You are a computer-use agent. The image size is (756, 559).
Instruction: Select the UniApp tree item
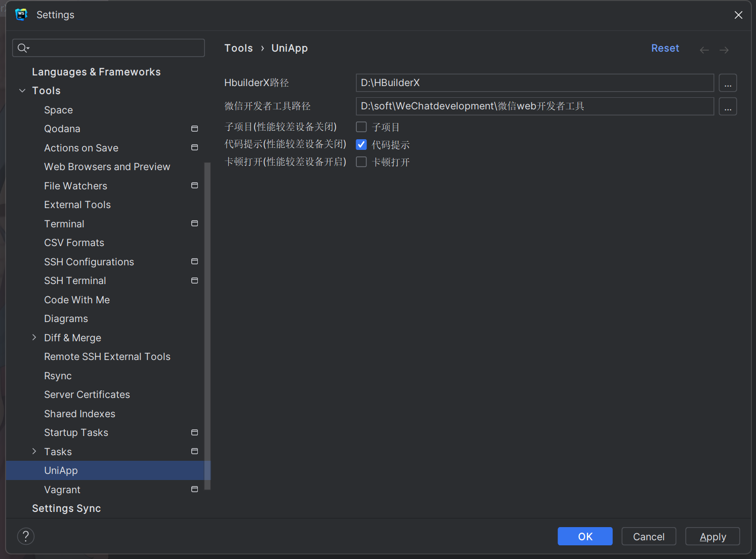point(108,470)
